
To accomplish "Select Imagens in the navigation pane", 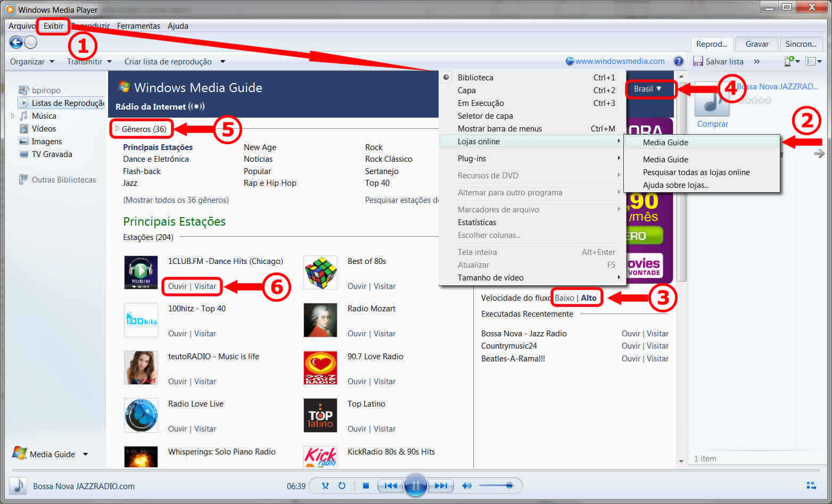I will [x=47, y=141].
